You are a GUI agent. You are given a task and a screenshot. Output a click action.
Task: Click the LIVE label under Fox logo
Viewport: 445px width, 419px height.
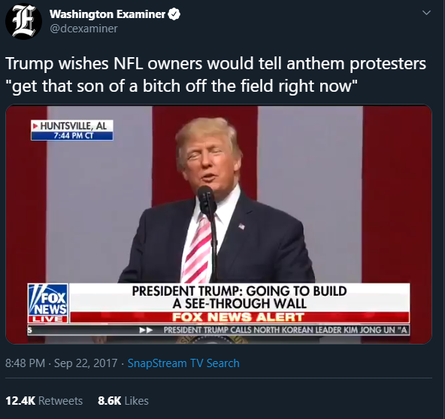tap(48, 319)
